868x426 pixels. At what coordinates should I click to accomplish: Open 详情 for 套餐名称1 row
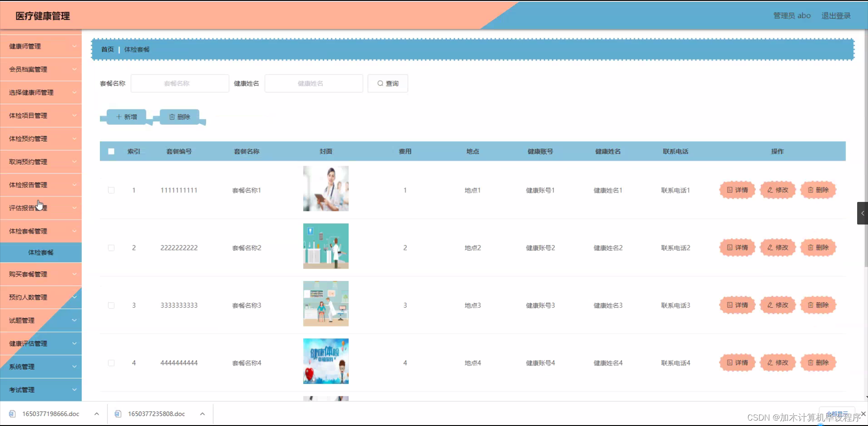click(737, 190)
